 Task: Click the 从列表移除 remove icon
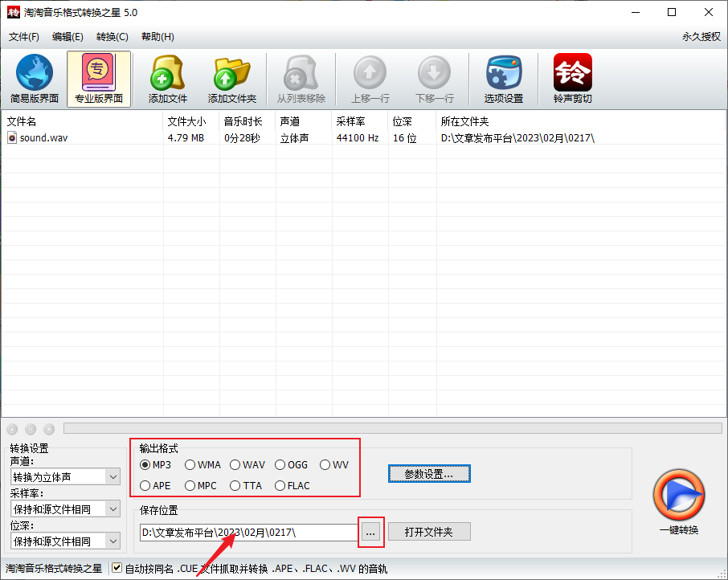(301, 79)
